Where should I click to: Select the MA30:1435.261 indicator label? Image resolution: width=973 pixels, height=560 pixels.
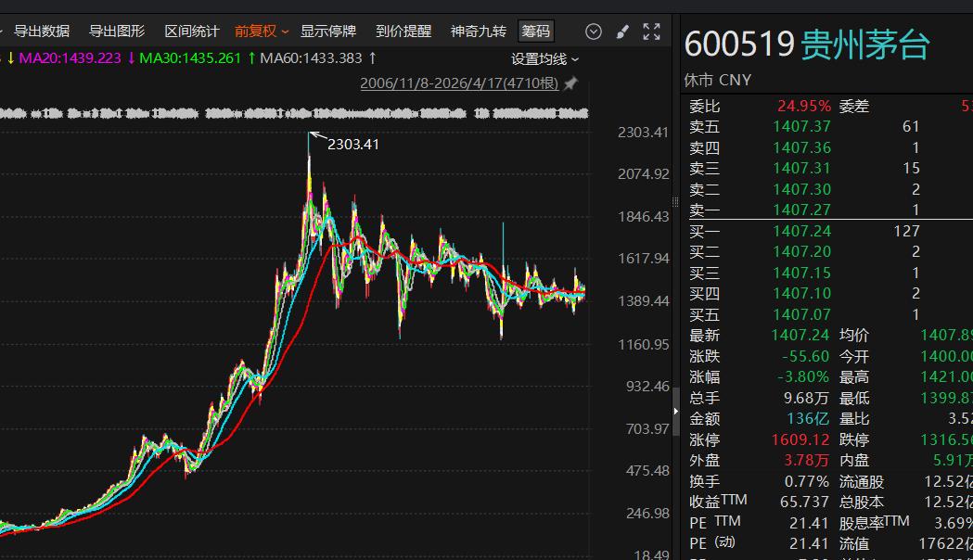click(190, 58)
